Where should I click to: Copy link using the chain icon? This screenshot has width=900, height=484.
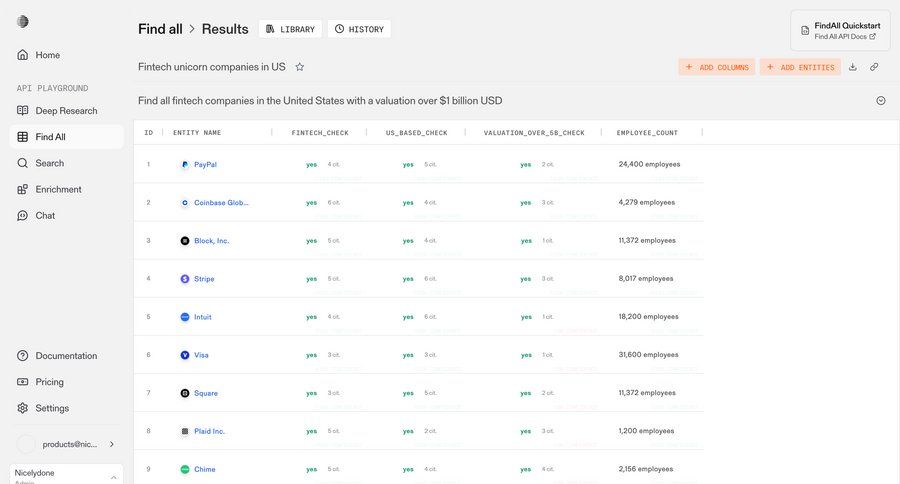pyautogui.click(x=874, y=67)
